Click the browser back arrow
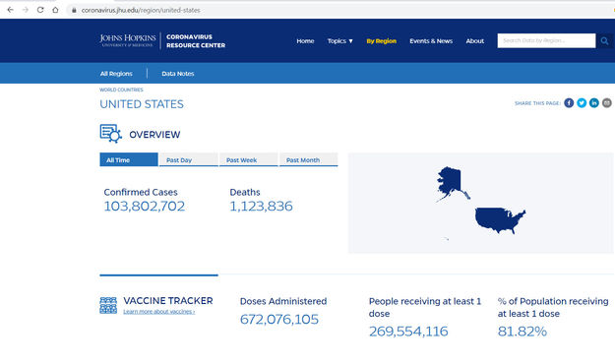Image resolution: width=615 pixels, height=364 pixels. (x=10, y=10)
